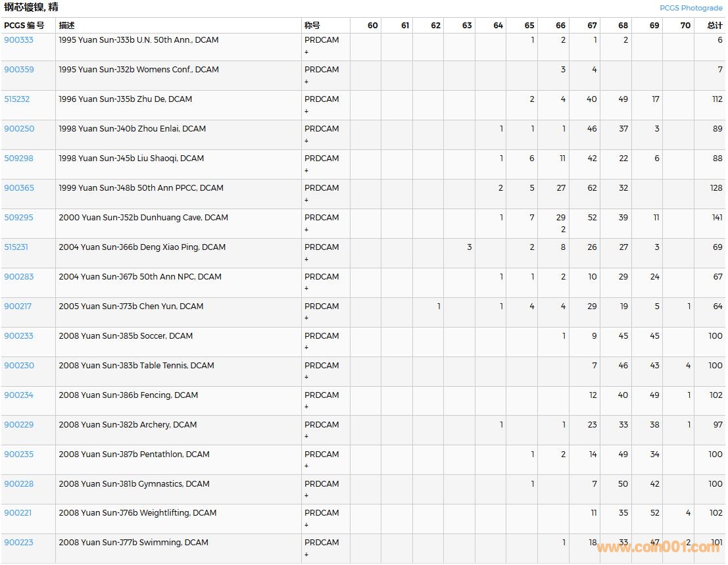This screenshot has width=728, height=565.
Task: Select PCGS number 509298 link
Action: tap(18, 159)
